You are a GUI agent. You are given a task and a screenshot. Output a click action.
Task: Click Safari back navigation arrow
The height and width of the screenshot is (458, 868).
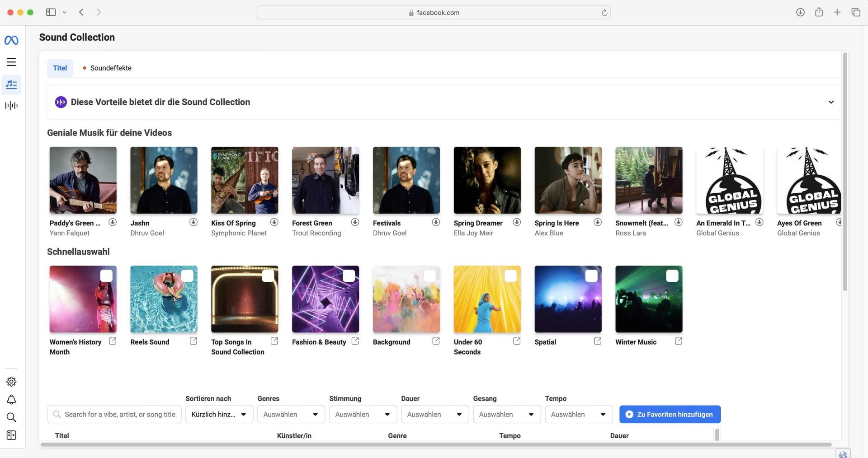[81, 13]
